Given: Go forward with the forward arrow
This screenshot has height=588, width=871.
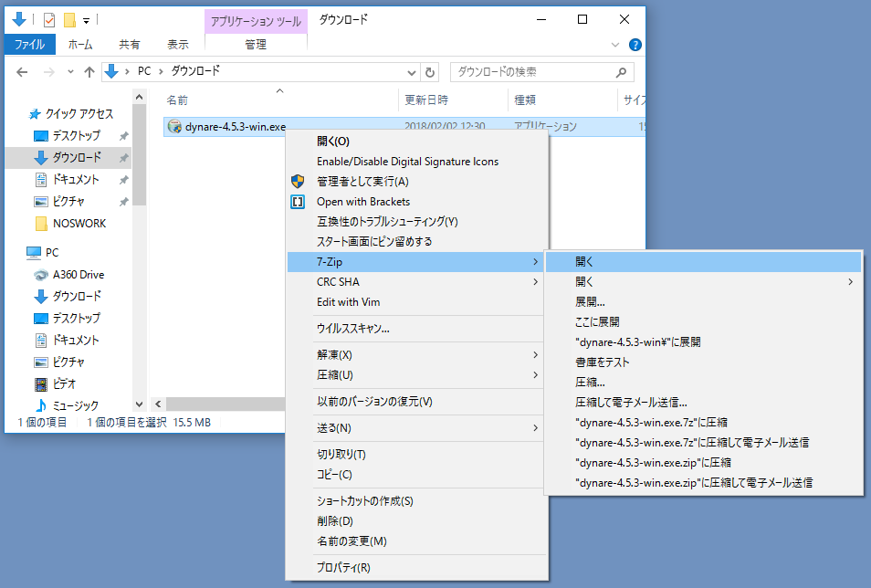Looking at the screenshot, I should 49,72.
